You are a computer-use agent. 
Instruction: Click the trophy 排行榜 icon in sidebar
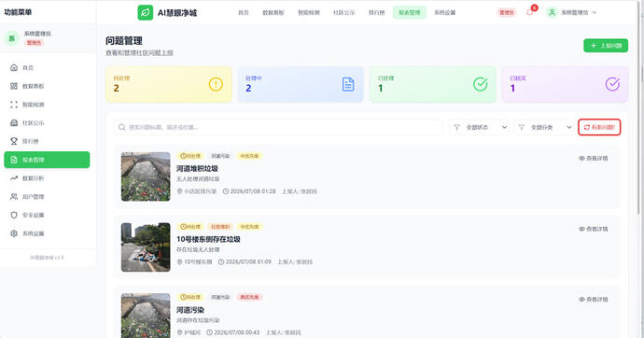(x=14, y=141)
